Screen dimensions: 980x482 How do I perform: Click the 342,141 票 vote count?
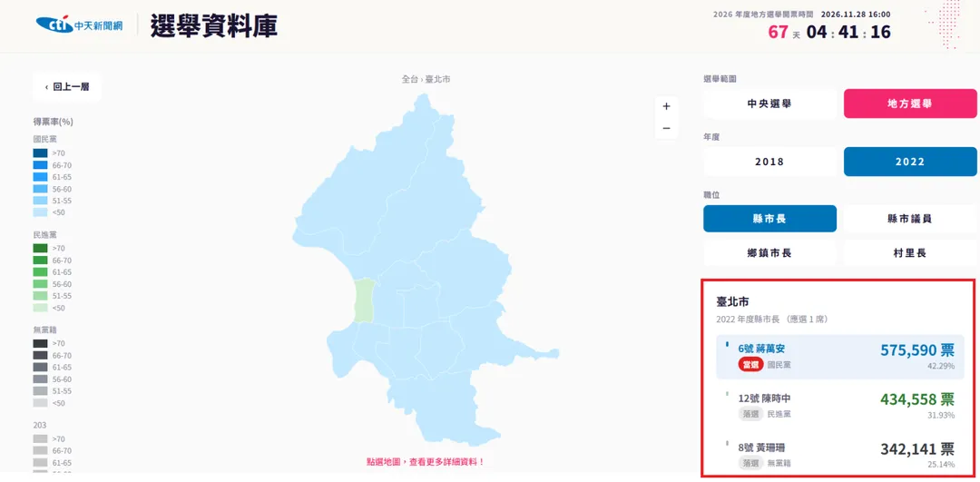[x=917, y=448]
